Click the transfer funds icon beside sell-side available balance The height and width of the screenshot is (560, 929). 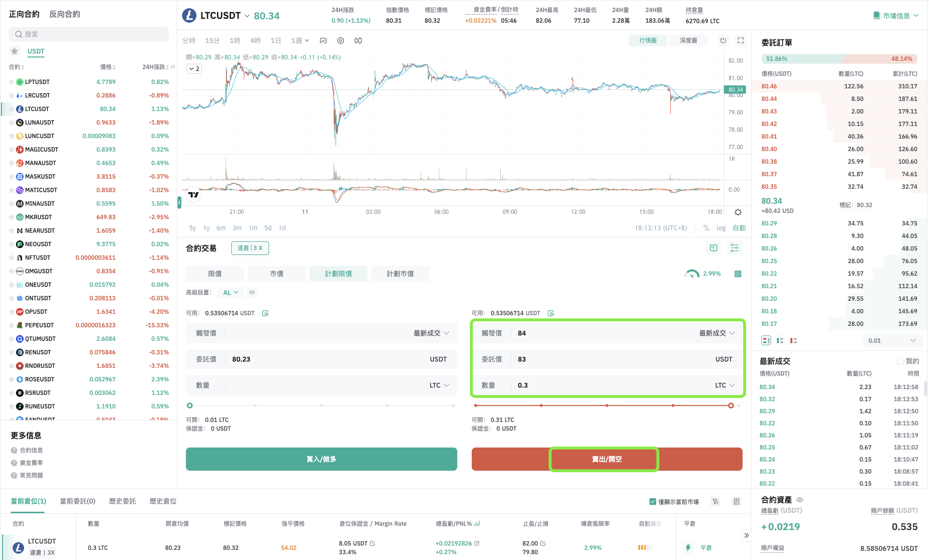551,313
